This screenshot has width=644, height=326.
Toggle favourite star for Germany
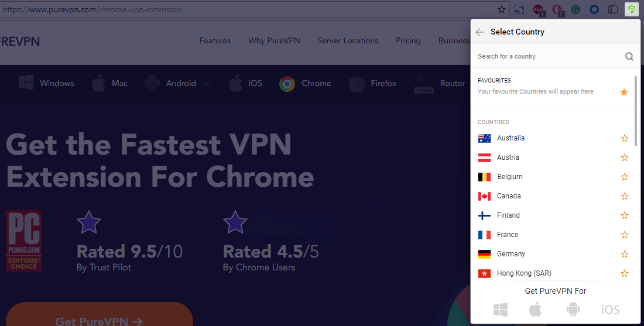pyautogui.click(x=624, y=254)
